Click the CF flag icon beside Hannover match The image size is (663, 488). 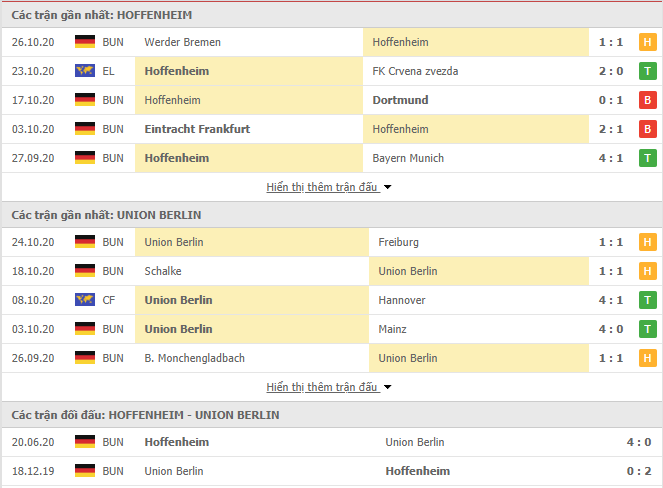(x=85, y=300)
